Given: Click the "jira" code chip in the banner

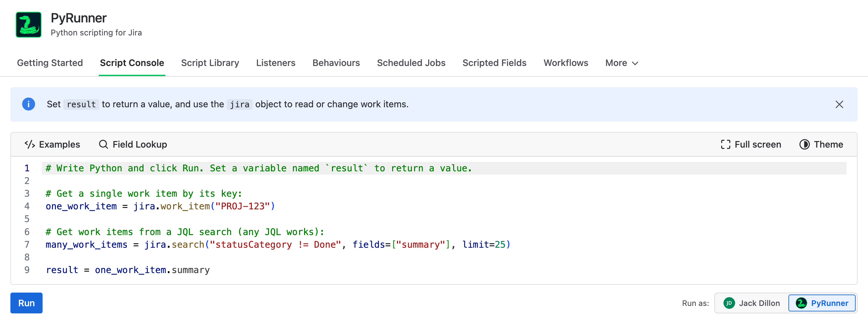Looking at the screenshot, I should [239, 104].
